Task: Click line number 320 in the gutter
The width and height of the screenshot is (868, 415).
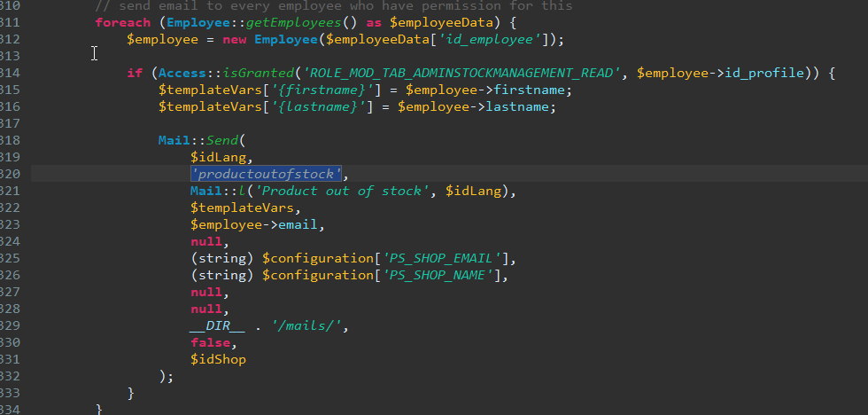Action: point(10,174)
